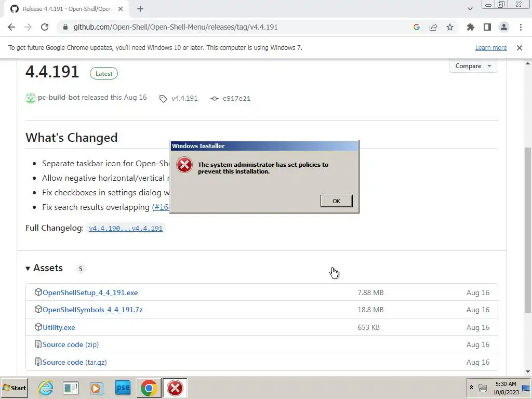Click the Latest badge
Screen dimensions: 532x399
pyautogui.click(x=104, y=74)
